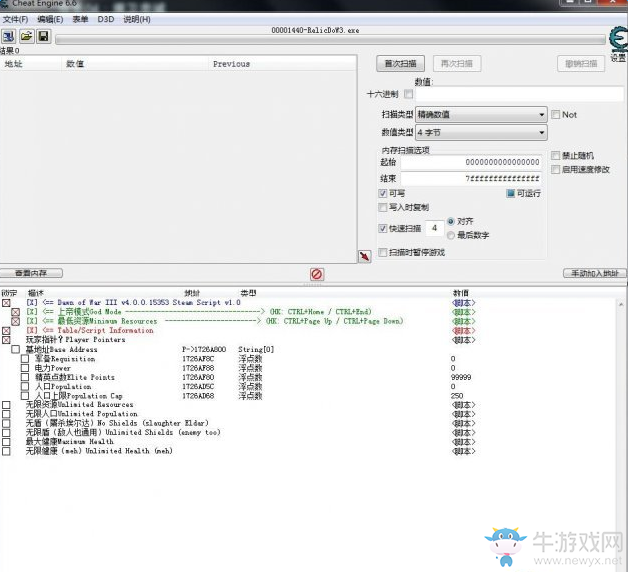Enable the Maximum Health script checkbox

click(6, 442)
